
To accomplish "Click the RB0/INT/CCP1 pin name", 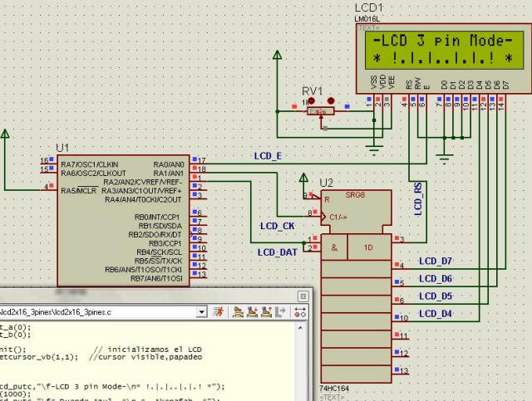I will coord(157,218).
